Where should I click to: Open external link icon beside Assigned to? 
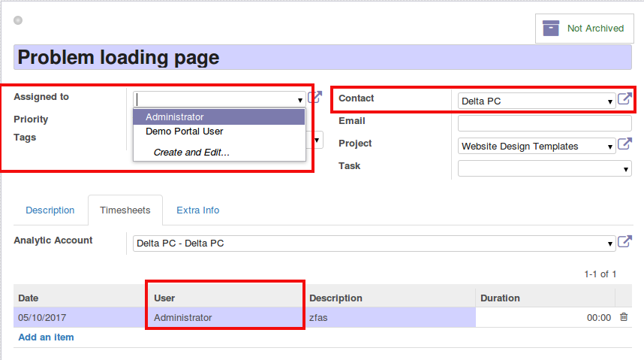tap(315, 97)
